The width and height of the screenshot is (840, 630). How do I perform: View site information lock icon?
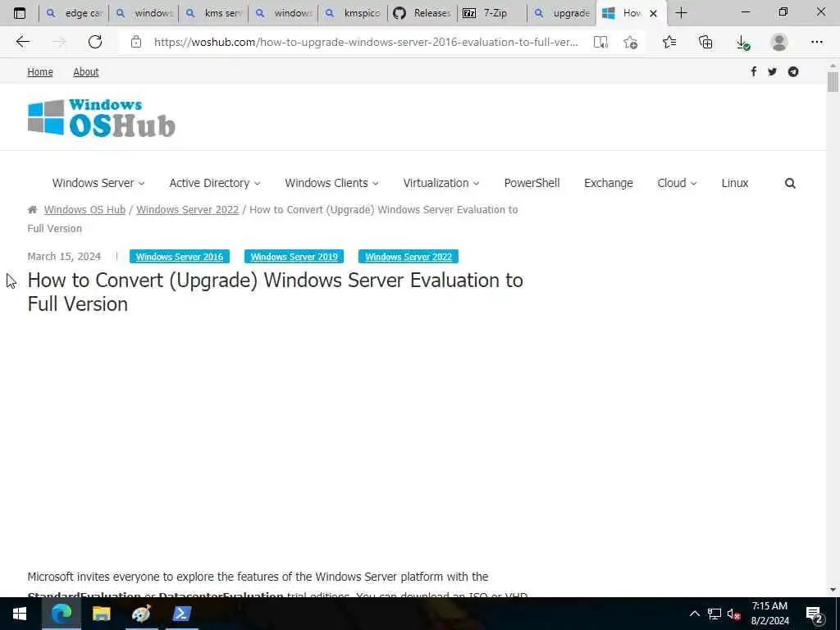pyautogui.click(x=136, y=42)
